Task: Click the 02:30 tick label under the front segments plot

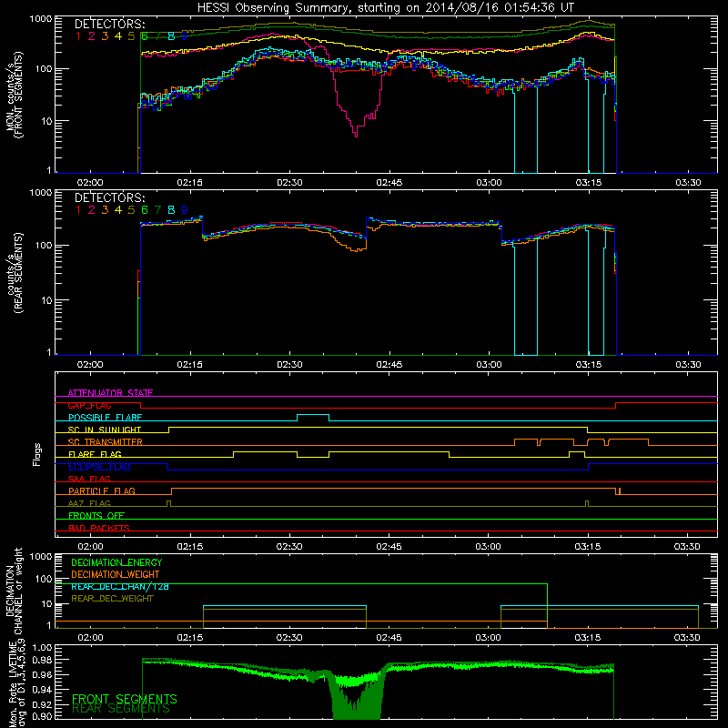Action: [289, 183]
